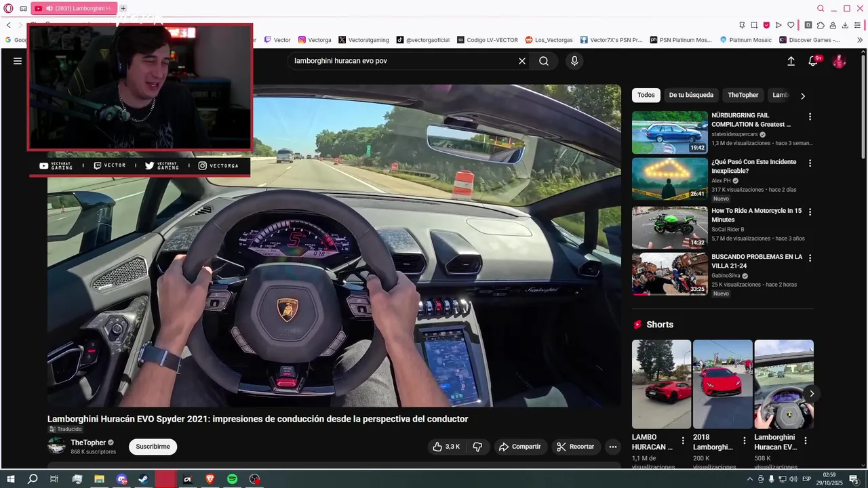This screenshot has height=488, width=868.
Task: Expand hidden bookmarks with double chevron
Action: pyautogui.click(x=860, y=40)
